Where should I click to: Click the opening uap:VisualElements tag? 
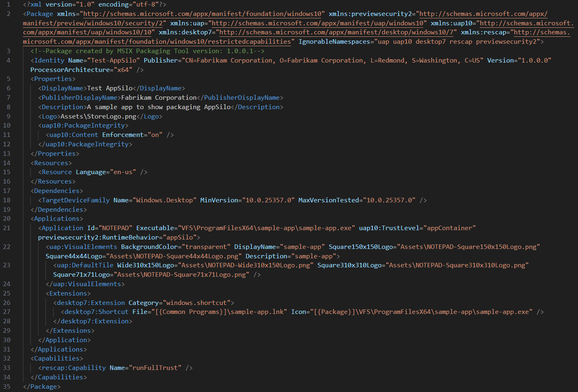[81, 247]
